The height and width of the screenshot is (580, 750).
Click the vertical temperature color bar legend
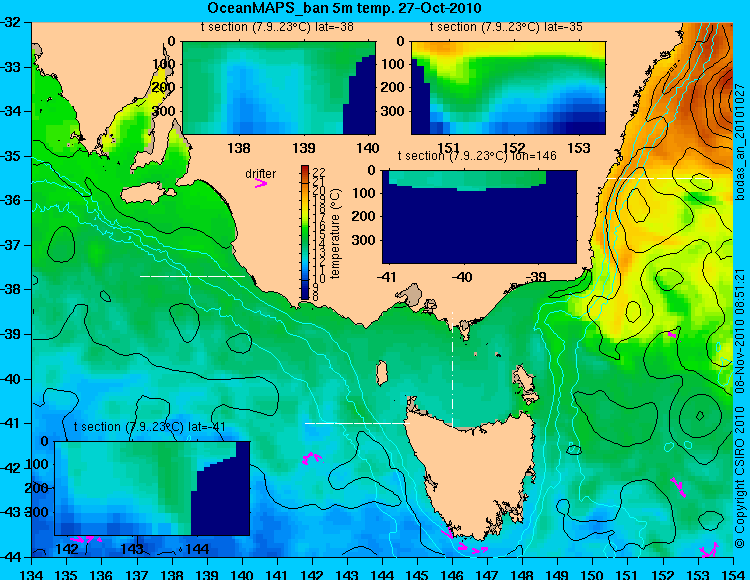[x=305, y=232]
